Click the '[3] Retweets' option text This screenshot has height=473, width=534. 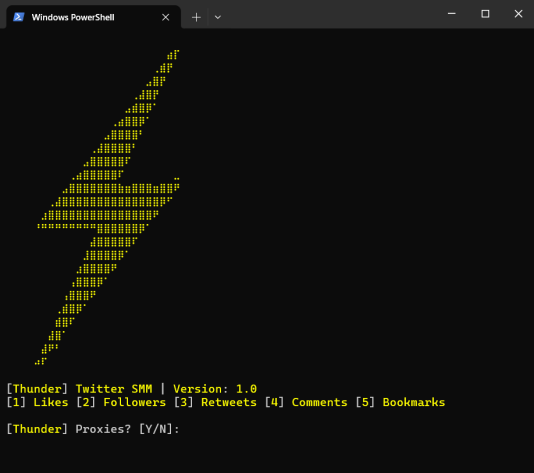pyautogui.click(x=215, y=403)
